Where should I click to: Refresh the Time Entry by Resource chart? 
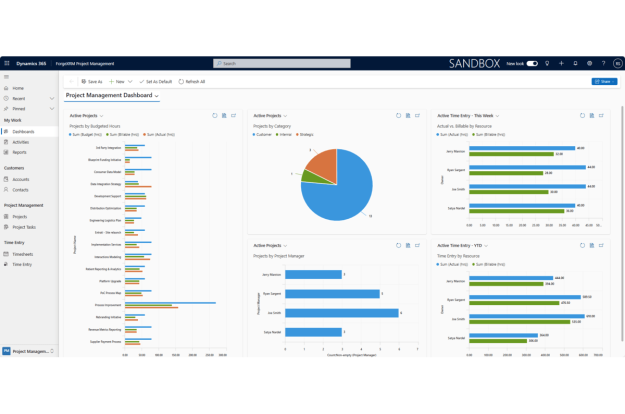[x=582, y=245]
